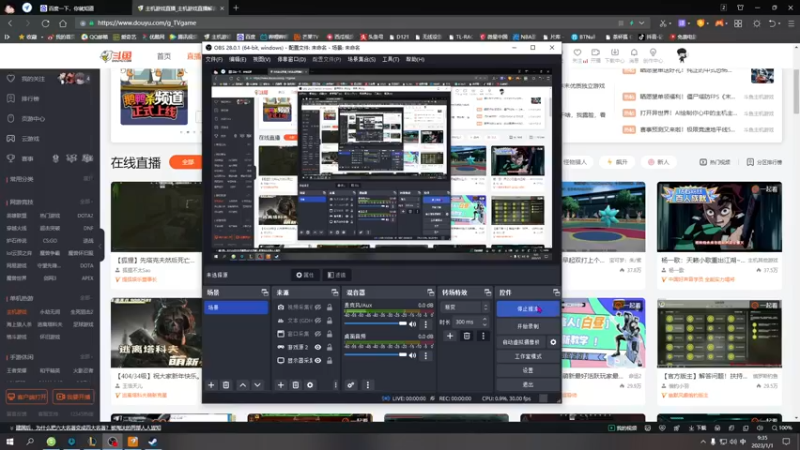Toggle visibility of the video capture device source

(x=318, y=307)
